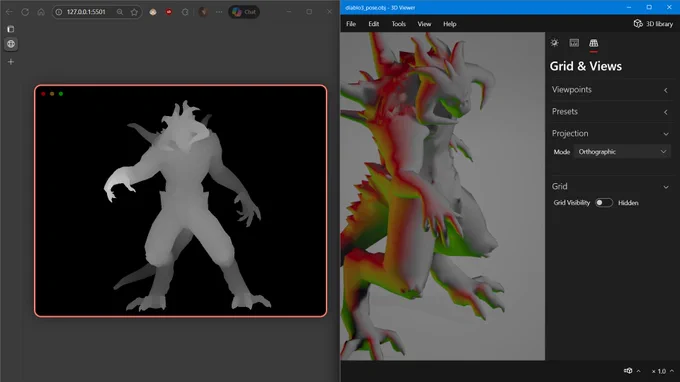The width and height of the screenshot is (680, 382).
Task: Open the View menu in 3D Viewer
Action: [424, 24]
